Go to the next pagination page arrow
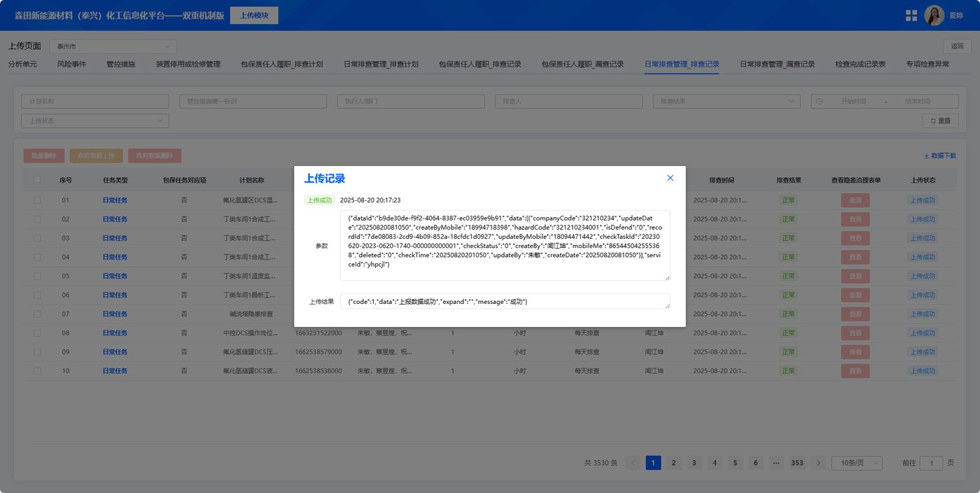Image resolution: width=980 pixels, height=493 pixels. tap(818, 463)
